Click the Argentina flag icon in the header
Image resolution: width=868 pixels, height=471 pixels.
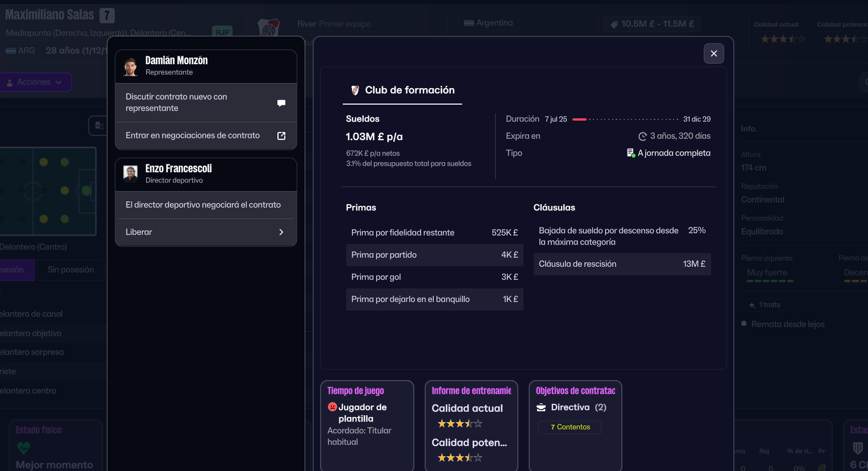(469, 23)
